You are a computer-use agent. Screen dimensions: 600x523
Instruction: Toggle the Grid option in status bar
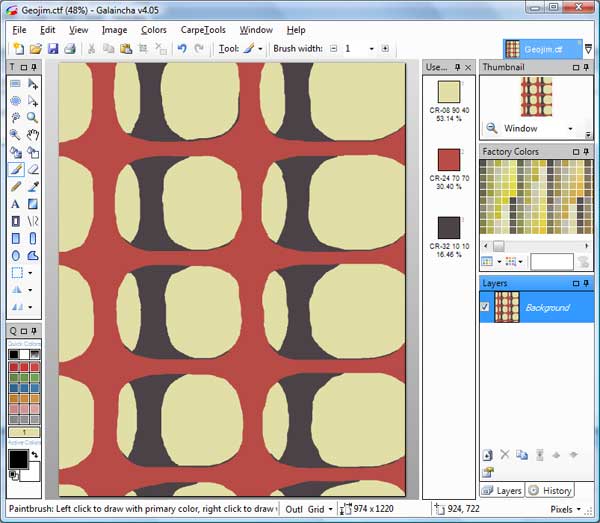point(318,509)
